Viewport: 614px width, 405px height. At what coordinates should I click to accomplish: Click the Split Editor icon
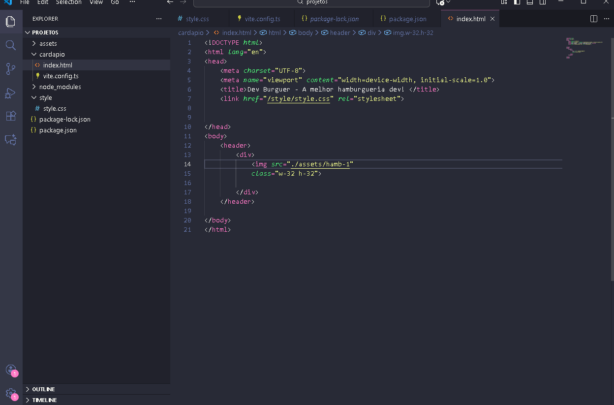click(x=594, y=19)
